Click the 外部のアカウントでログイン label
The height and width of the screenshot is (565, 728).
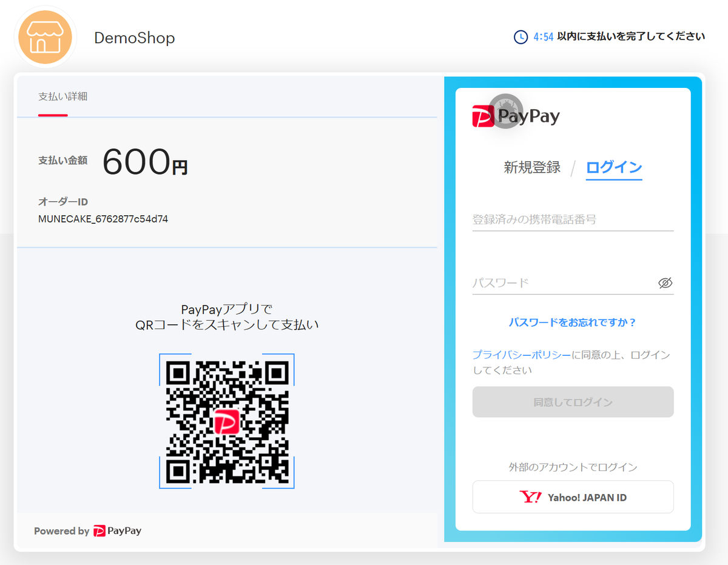click(x=573, y=467)
